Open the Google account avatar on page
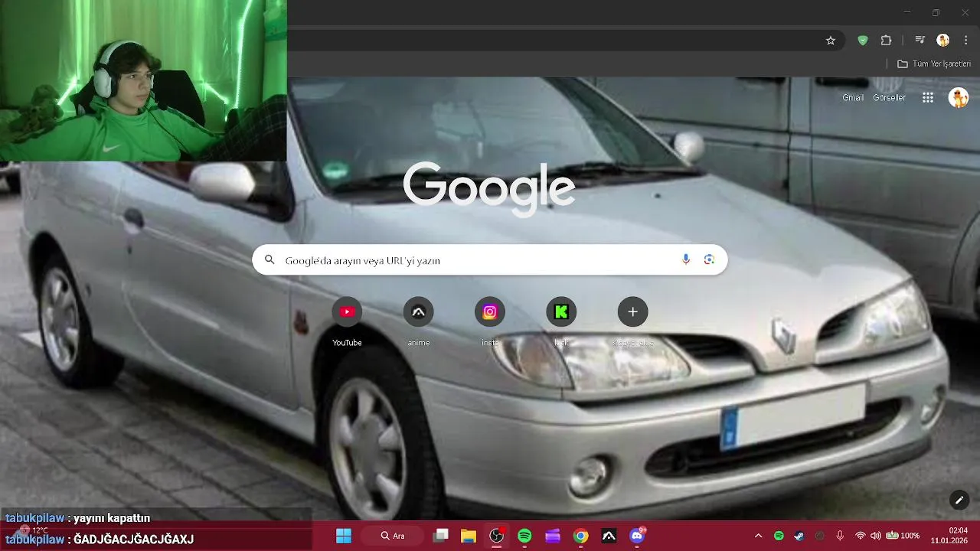The height and width of the screenshot is (551, 980). pyautogui.click(x=959, y=98)
